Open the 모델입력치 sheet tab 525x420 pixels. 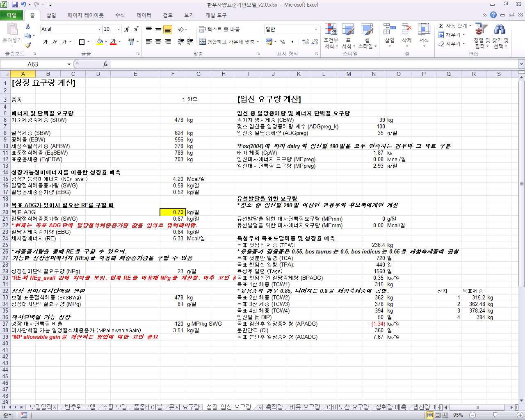coord(44,407)
